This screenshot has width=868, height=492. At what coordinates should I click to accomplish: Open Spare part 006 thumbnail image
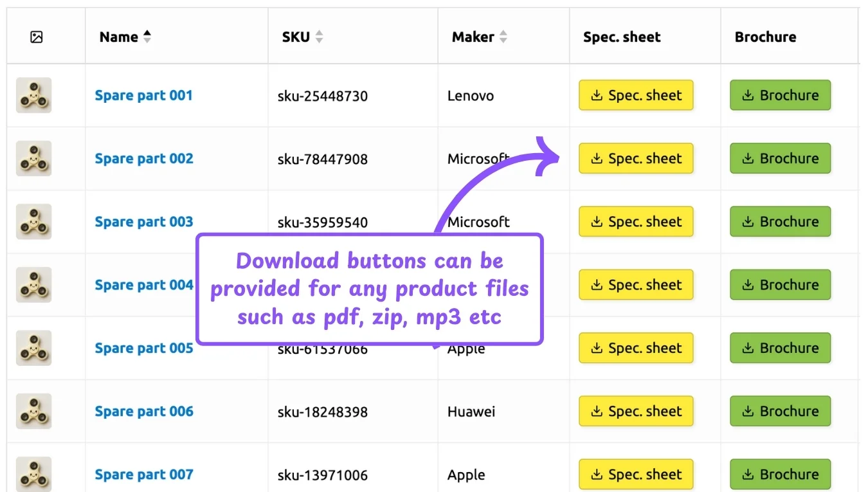tap(33, 411)
